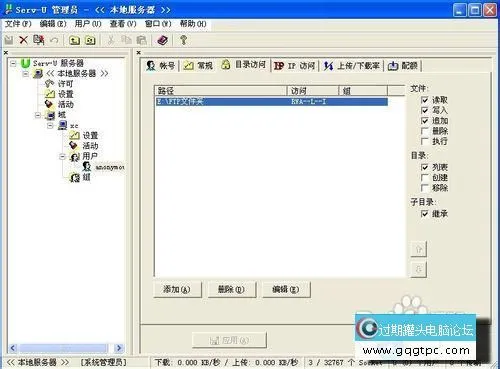The height and width of the screenshot is (369, 500).
Task: Select the green Serv-U 服务器 root icon
Action: [x=25, y=63]
